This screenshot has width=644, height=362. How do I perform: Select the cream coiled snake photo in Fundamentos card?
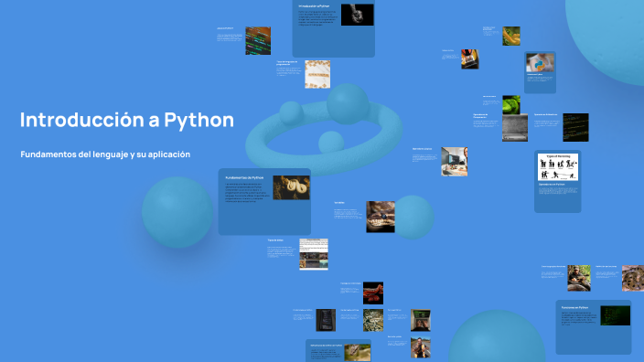[x=291, y=187]
